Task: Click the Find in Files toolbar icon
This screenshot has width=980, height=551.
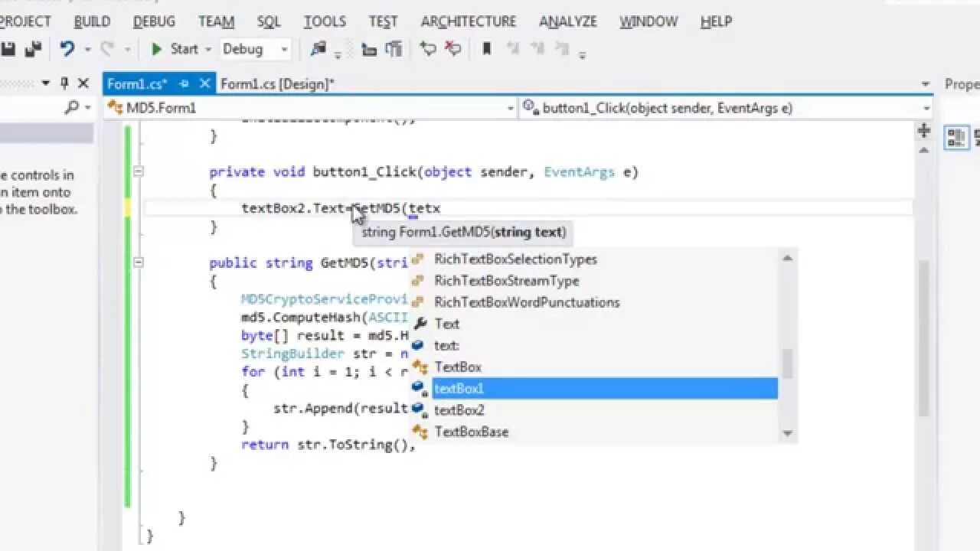Action: (318, 49)
